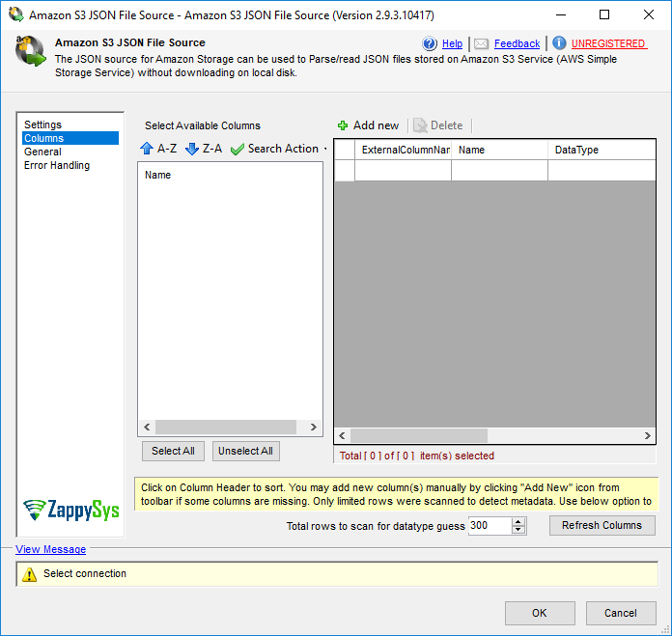Click the Z-A sort label
Image resolution: width=672 pixels, height=636 pixels.
point(212,149)
